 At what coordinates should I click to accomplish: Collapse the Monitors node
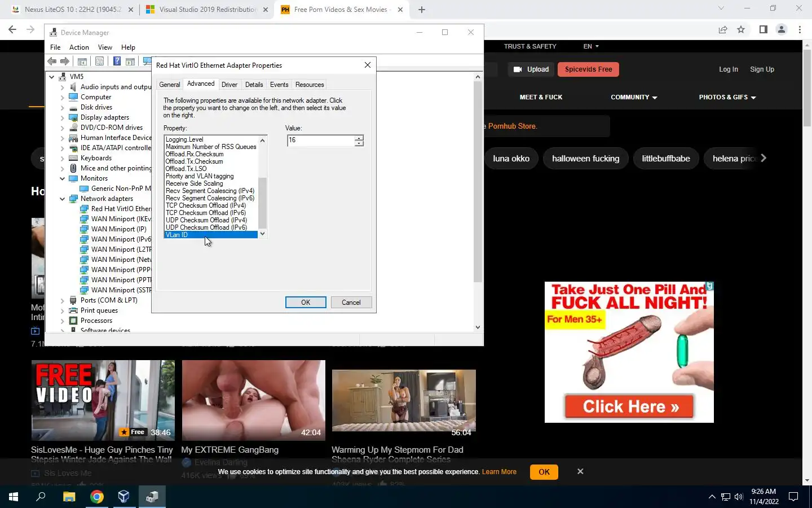[62, 178]
